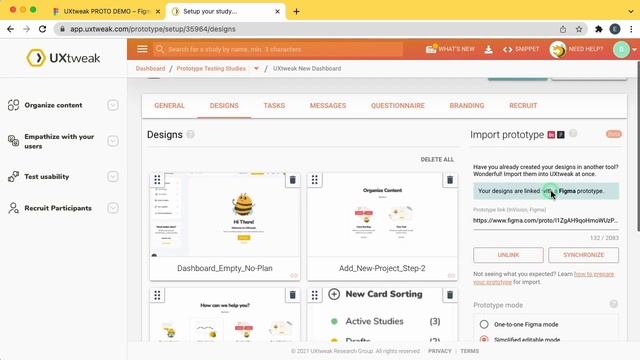Switch to the Designs tab
The height and width of the screenshot is (360, 640).
tap(224, 105)
